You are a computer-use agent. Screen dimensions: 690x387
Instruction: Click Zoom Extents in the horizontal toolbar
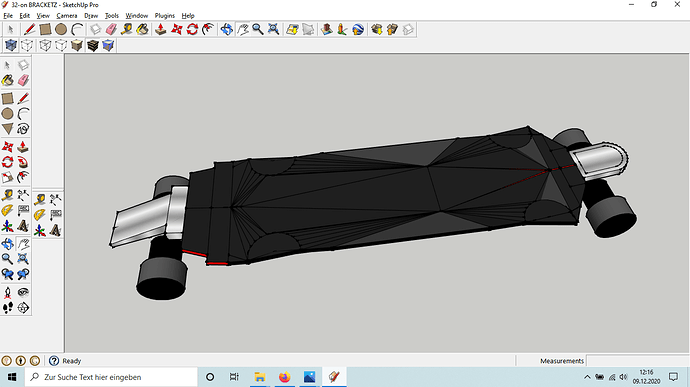coord(273,29)
